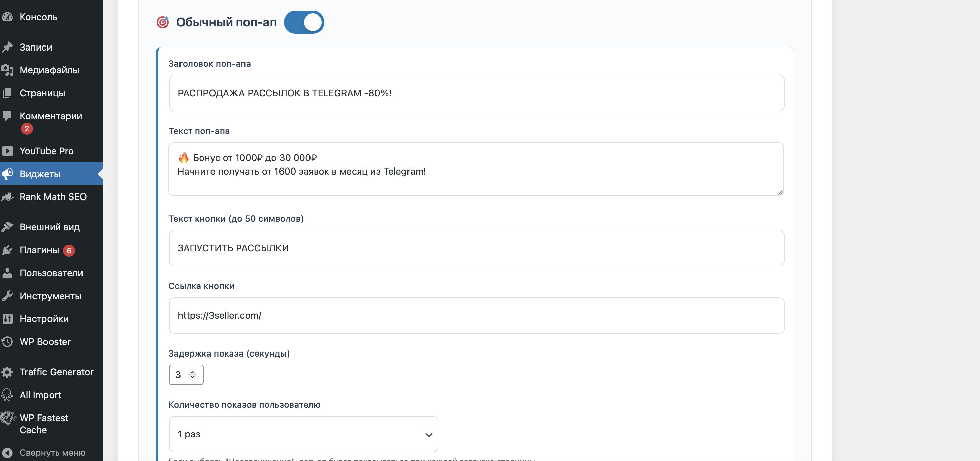
Task: Go to Настройки in sidebar
Action: coord(52,319)
